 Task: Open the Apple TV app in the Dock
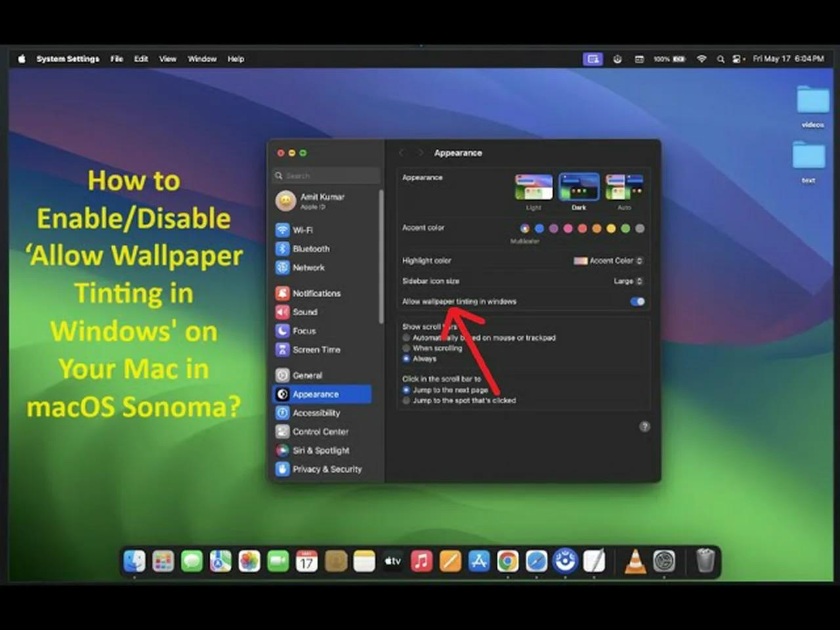click(392, 561)
